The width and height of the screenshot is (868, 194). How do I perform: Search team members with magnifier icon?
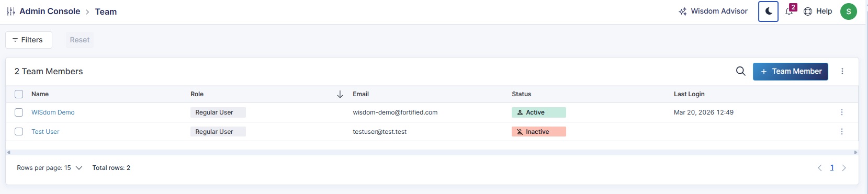pyautogui.click(x=740, y=71)
